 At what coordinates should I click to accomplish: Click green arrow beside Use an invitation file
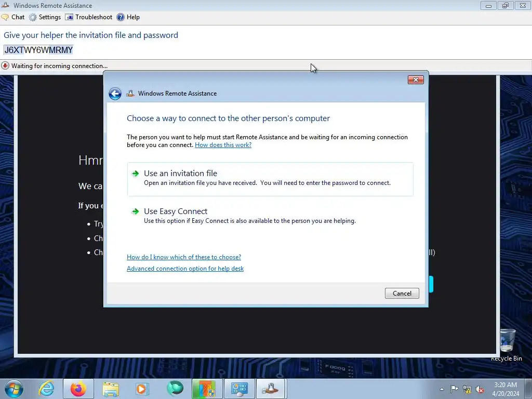tap(136, 174)
